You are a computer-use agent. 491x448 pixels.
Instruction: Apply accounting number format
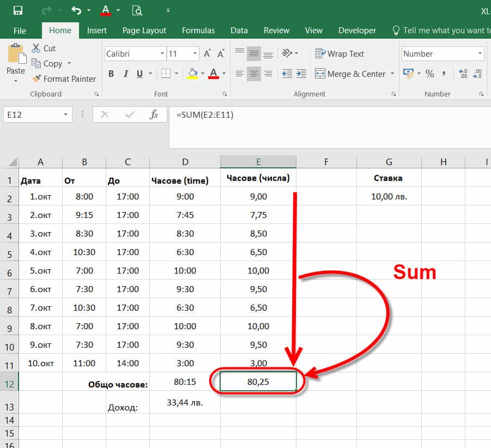[x=408, y=74]
